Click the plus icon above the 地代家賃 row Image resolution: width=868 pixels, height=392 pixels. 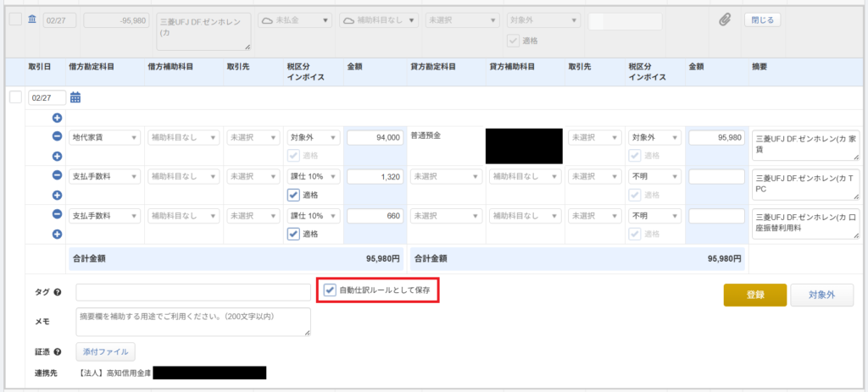pyautogui.click(x=57, y=118)
